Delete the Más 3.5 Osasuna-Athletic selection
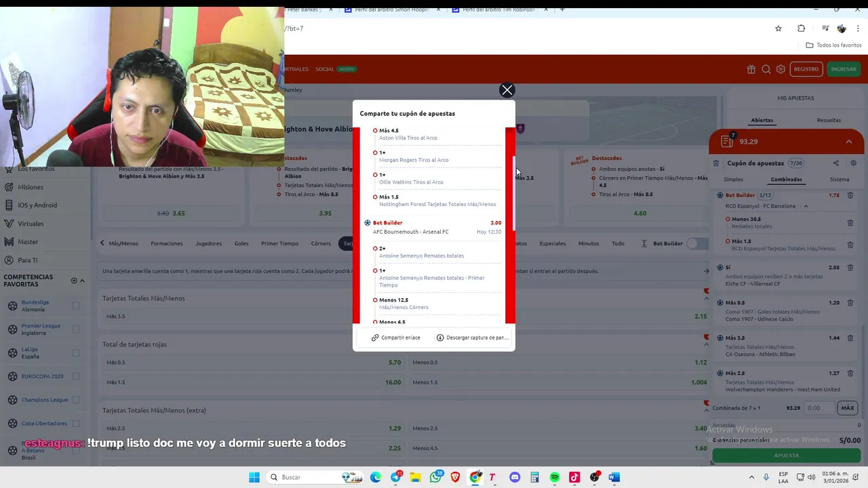 point(850,338)
